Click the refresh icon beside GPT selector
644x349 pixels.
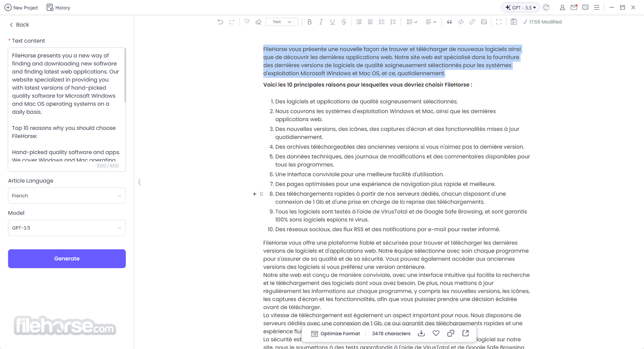(546, 7)
